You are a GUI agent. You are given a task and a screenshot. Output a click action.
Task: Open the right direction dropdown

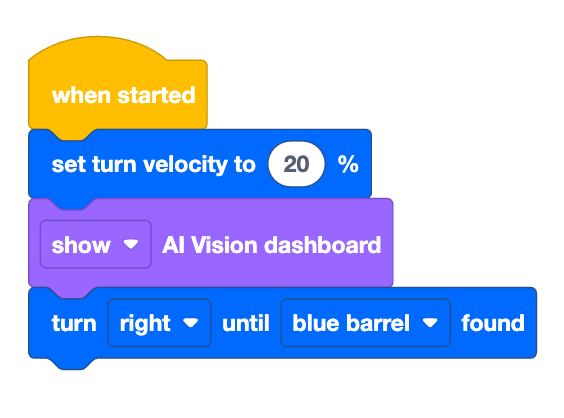click(x=159, y=323)
